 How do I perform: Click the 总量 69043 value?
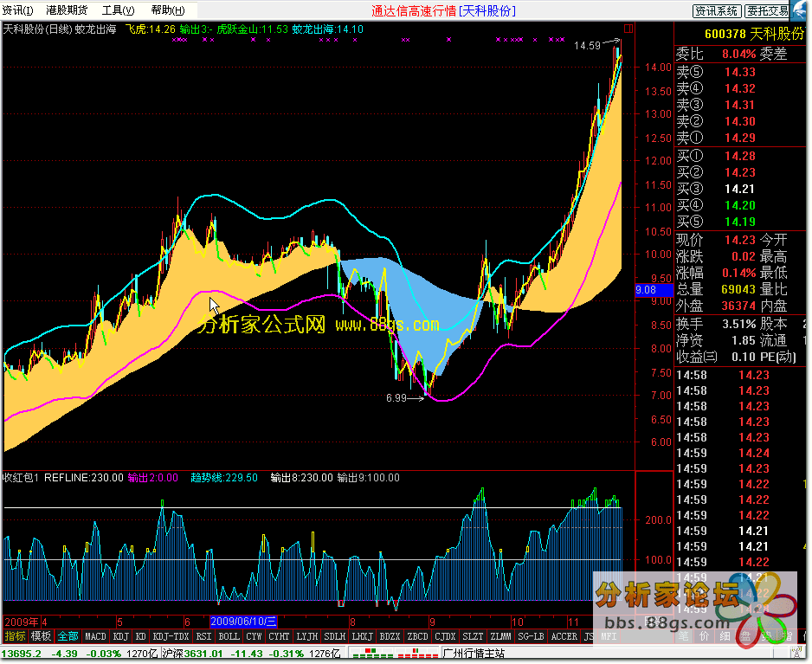[738, 289]
